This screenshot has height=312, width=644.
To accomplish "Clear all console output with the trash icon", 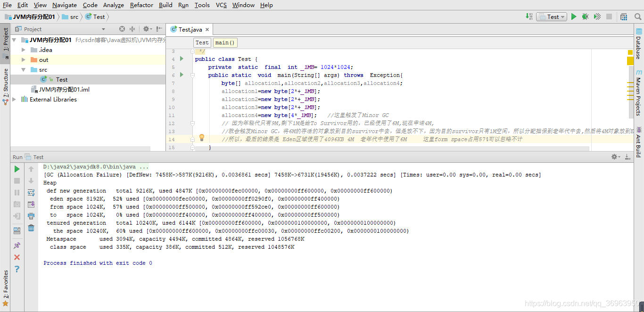I will coord(31,228).
